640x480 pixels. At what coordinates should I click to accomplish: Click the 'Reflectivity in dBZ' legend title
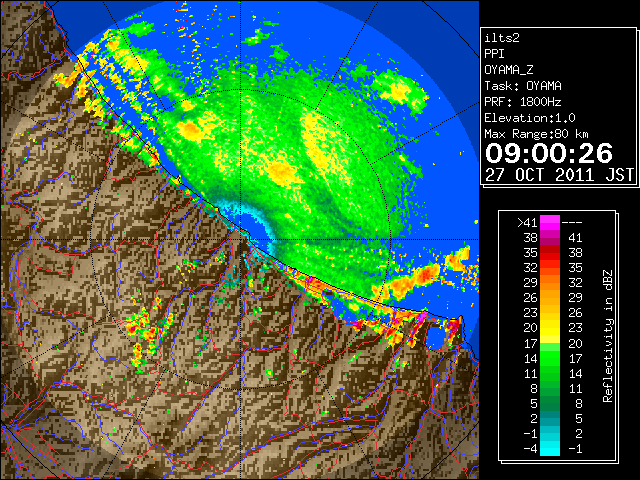click(608, 336)
